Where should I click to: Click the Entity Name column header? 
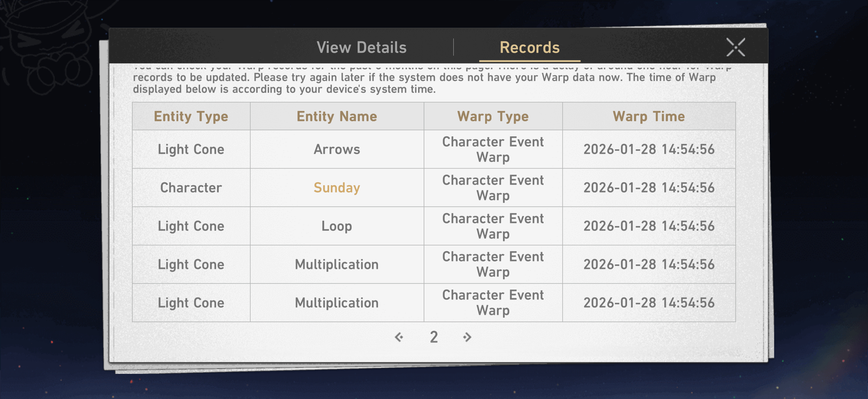click(337, 116)
